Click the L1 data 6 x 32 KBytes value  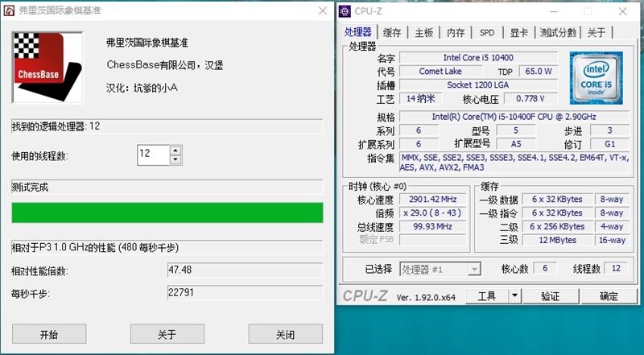[557, 200]
